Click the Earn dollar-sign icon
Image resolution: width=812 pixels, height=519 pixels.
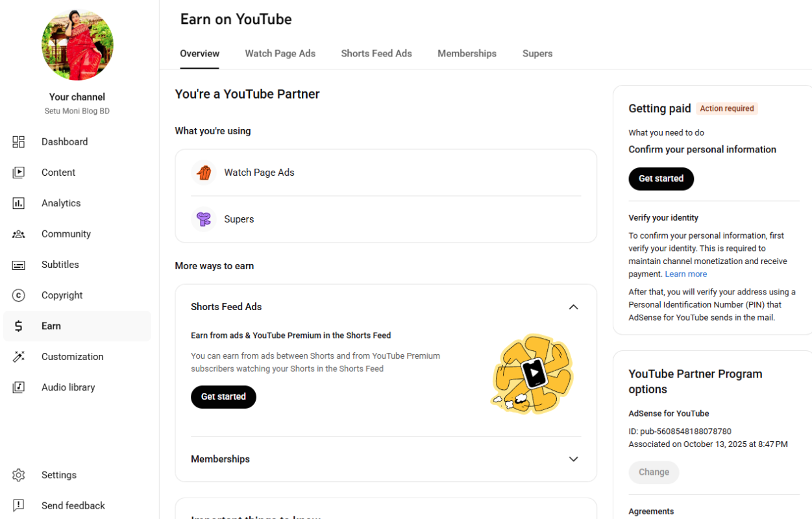coord(18,326)
